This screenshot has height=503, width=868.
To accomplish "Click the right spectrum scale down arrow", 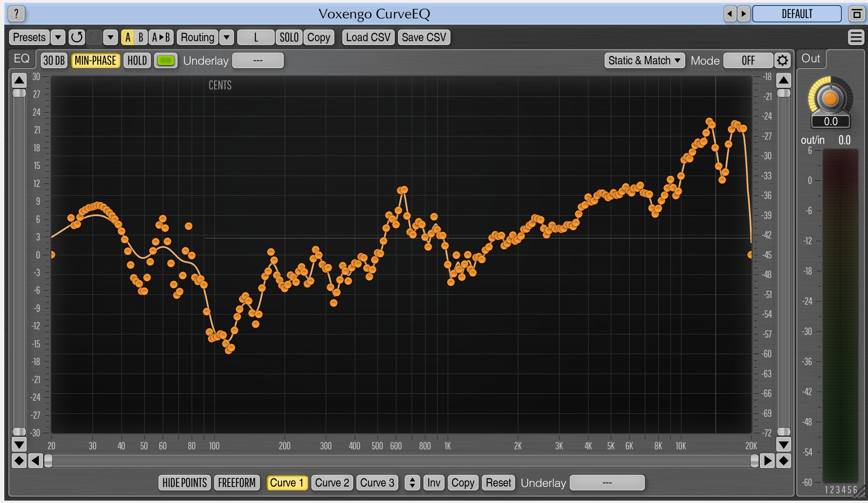I will tap(784, 445).
